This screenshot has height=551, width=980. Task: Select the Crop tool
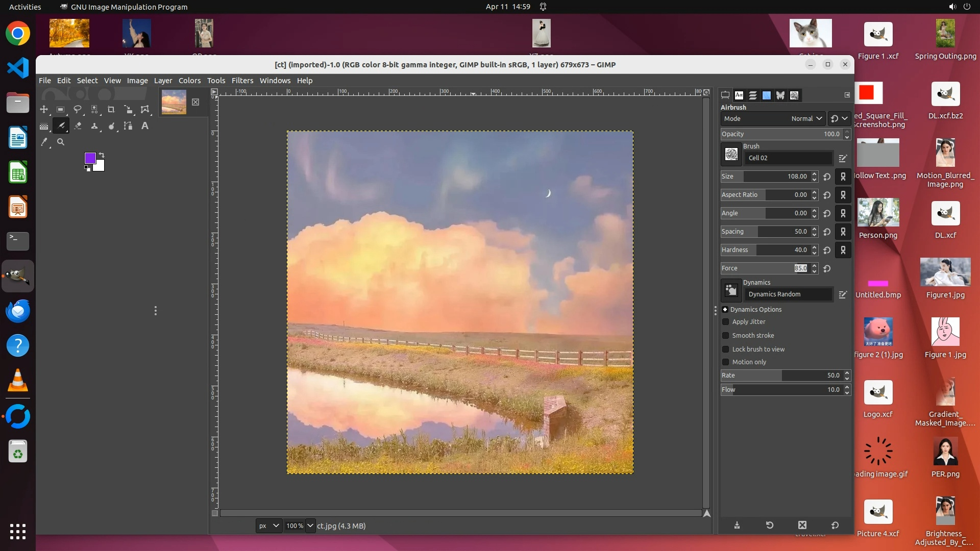(x=111, y=109)
